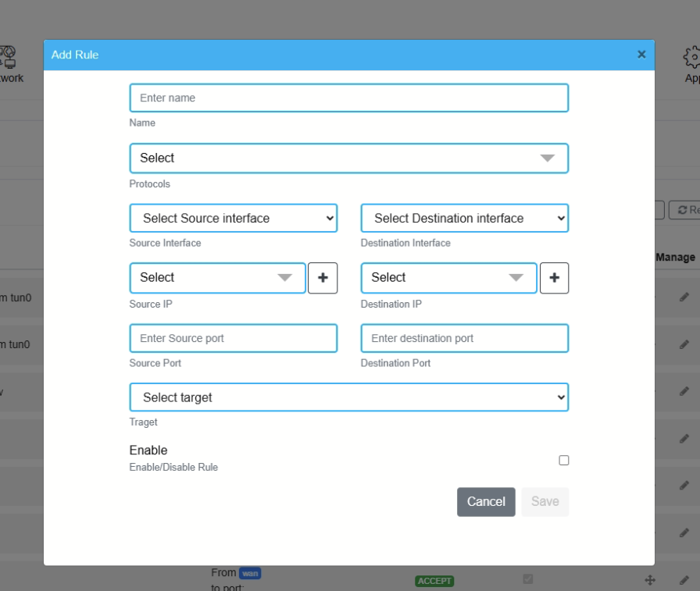The height and width of the screenshot is (591, 700).
Task: Click the plus button beside Destination IP
Action: (x=554, y=278)
